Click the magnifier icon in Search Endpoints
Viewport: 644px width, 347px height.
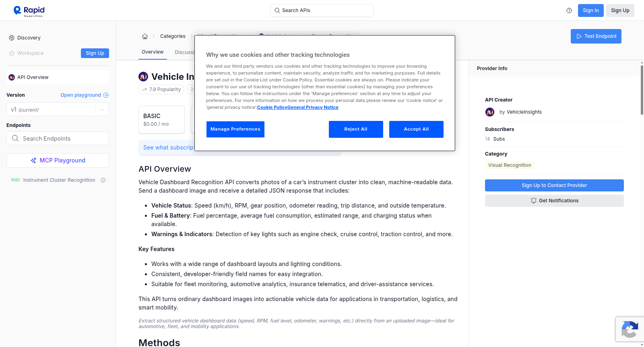tap(15, 138)
